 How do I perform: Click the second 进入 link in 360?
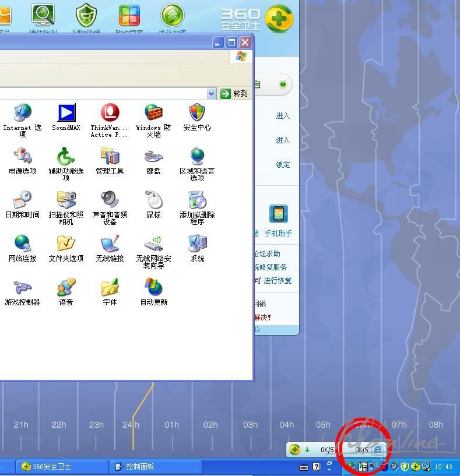(283, 140)
